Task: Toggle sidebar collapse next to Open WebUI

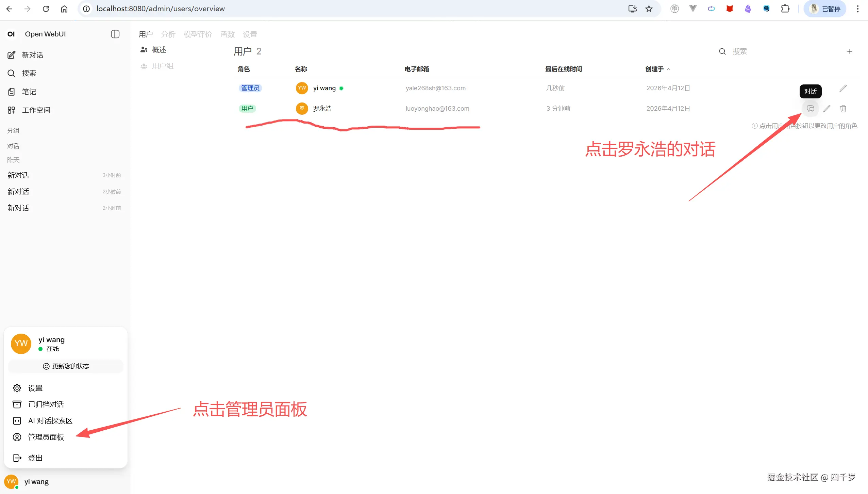Action: click(x=115, y=34)
